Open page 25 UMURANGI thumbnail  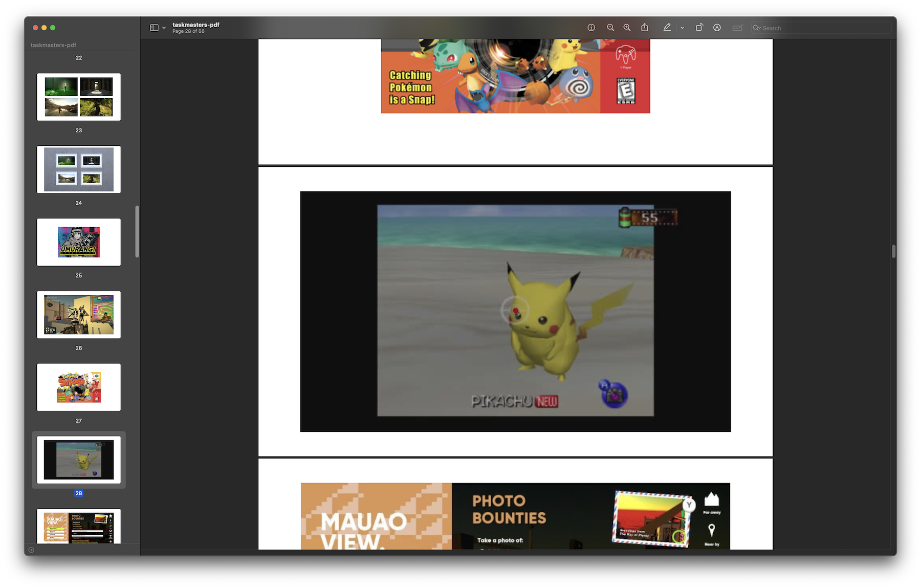point(79,242)
